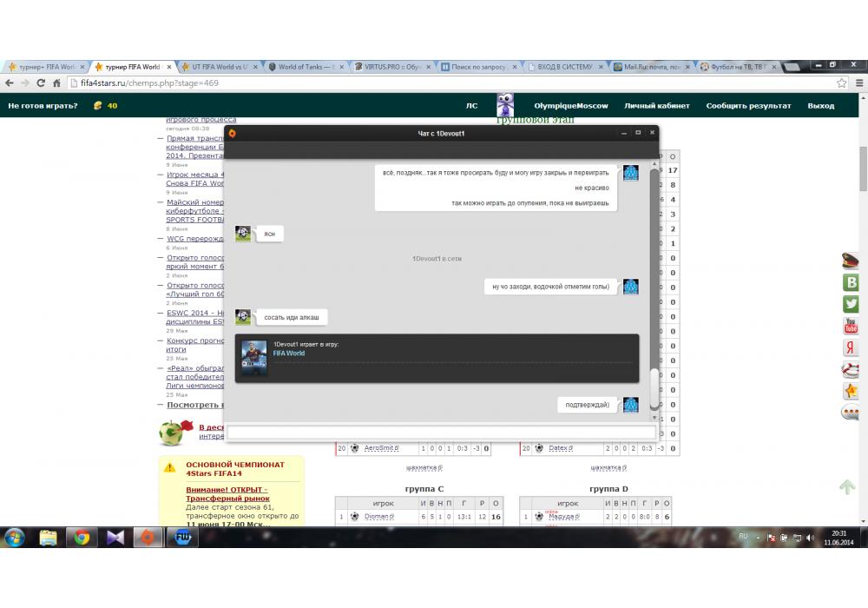
Task: Open the Мадуда player link
Action: [563, 517]
